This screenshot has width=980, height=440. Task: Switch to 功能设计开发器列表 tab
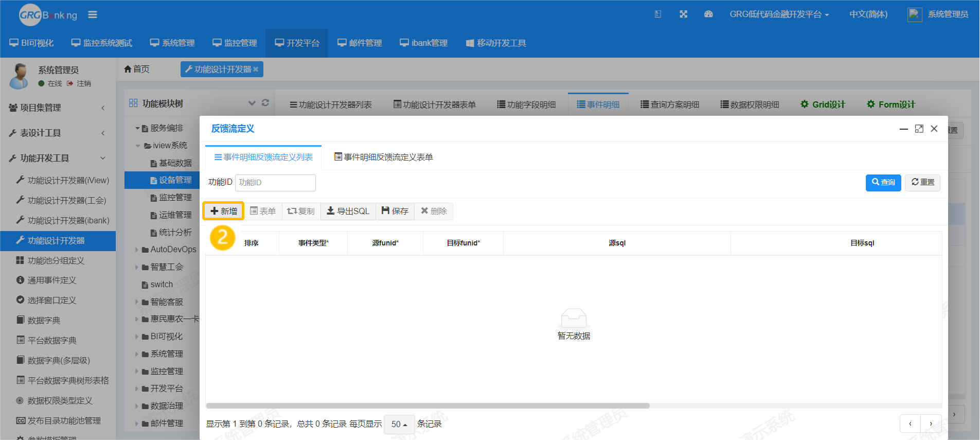coord(331,104)
